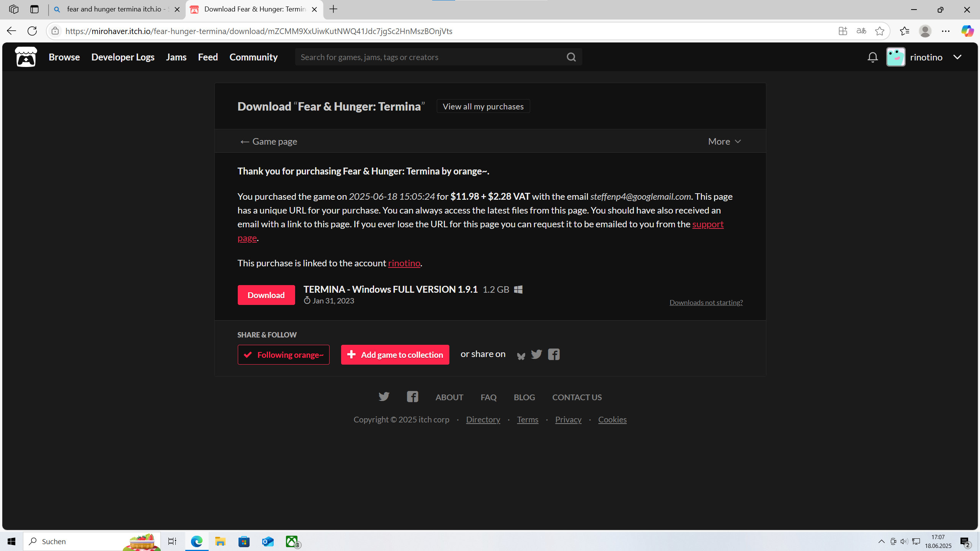Open the ABOUT footer link

click(x=449, y=397)
